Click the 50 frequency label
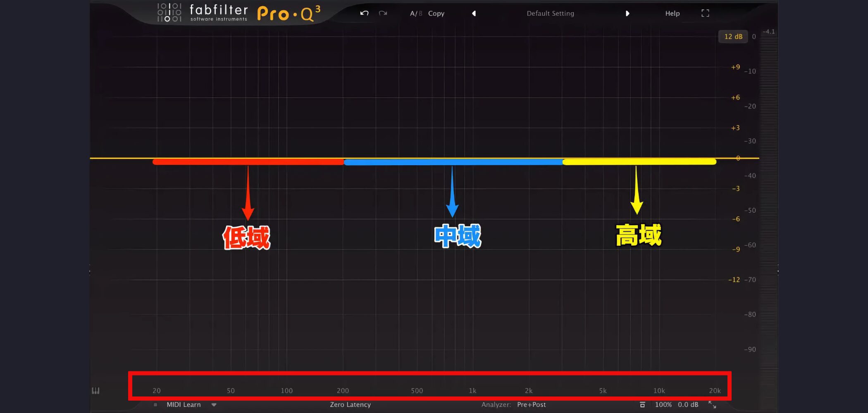Image resolution: width=868 pixels, height=413 pixels. coord(231,391)
